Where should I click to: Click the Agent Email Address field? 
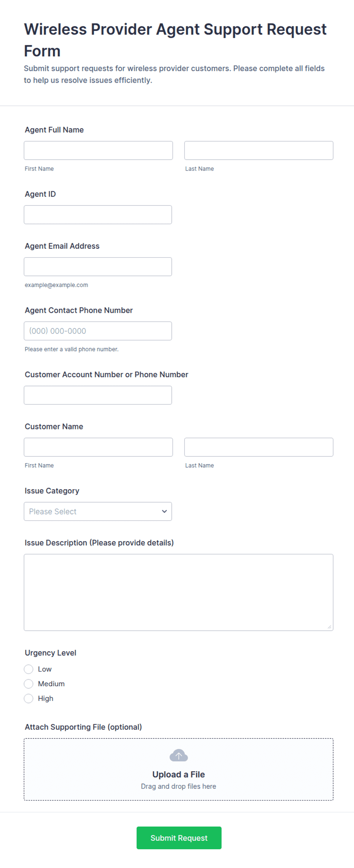(x=98, y=267)
